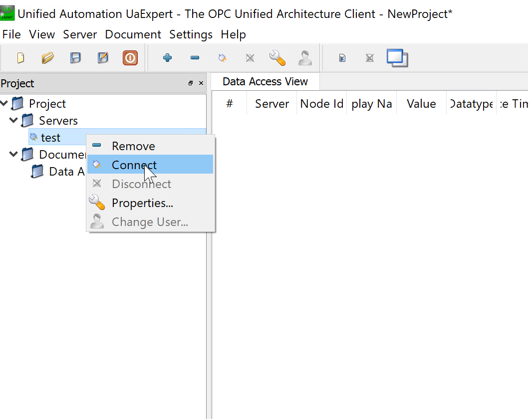530x420 pixels.
Task: Click the # column header
Action: coord(230,103)
